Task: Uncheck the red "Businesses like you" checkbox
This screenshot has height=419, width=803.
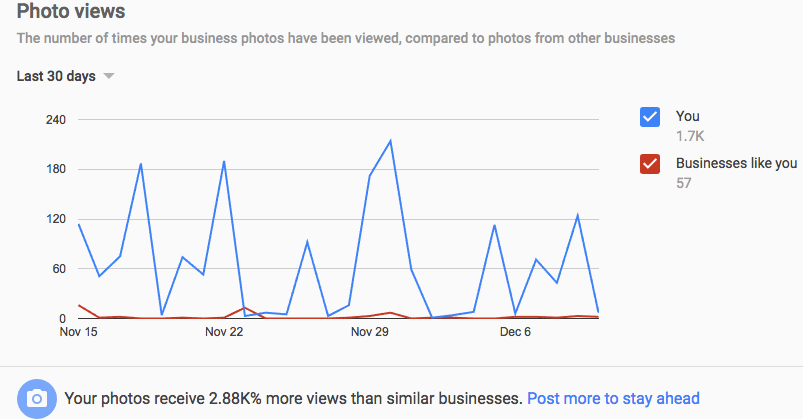Action: click(x=649, y=165)
